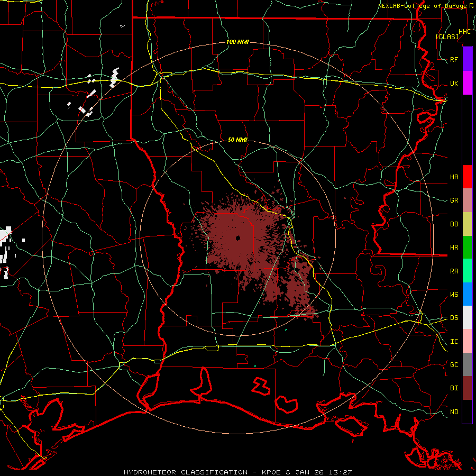
Task: Click the '100 NMI' range ring label
Action: [x=237, y=42]
